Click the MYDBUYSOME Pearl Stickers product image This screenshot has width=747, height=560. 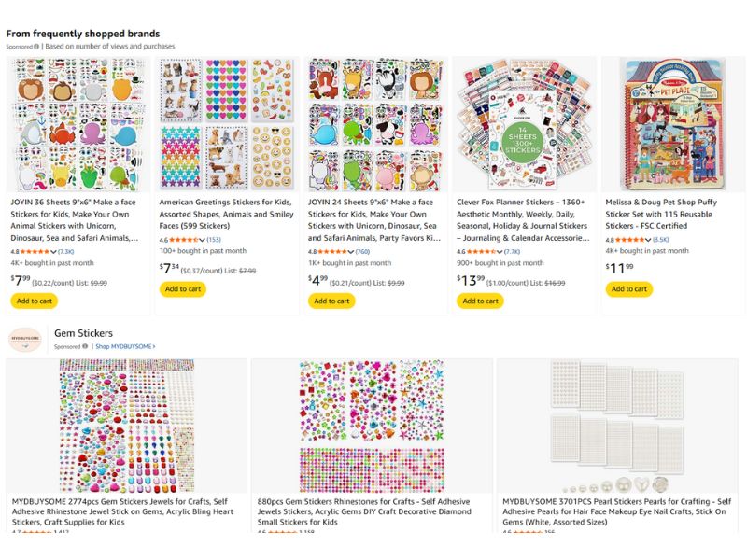617,427
